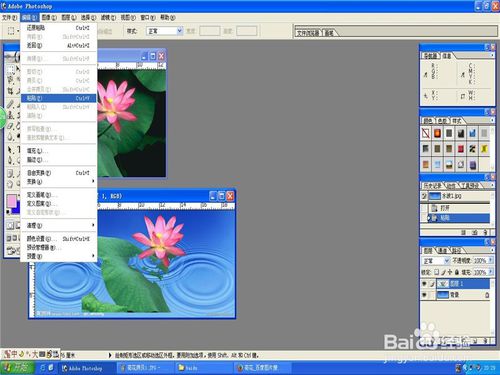Choose Free Transform (自由变换) Ctrl+T

(x=59, y=173)
